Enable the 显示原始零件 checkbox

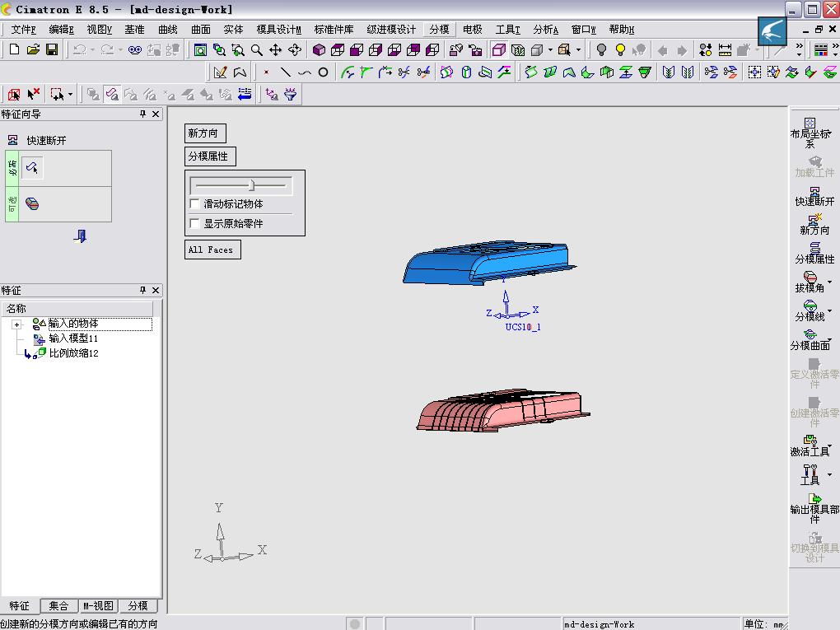[195, 223]
